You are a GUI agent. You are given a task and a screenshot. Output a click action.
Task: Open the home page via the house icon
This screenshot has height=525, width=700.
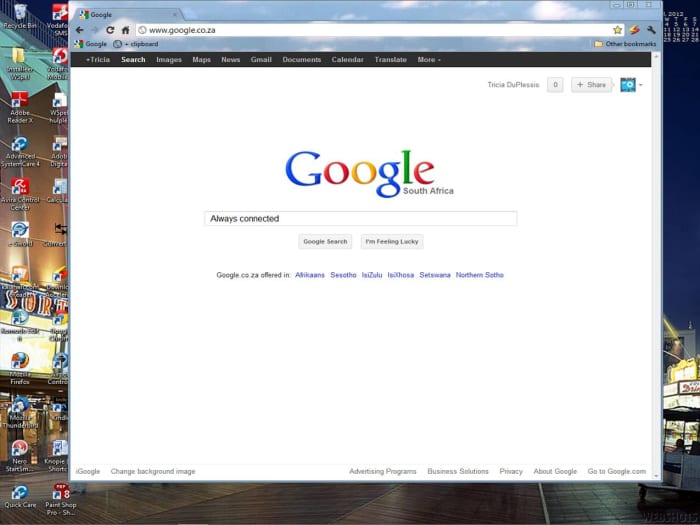point(125,30)
